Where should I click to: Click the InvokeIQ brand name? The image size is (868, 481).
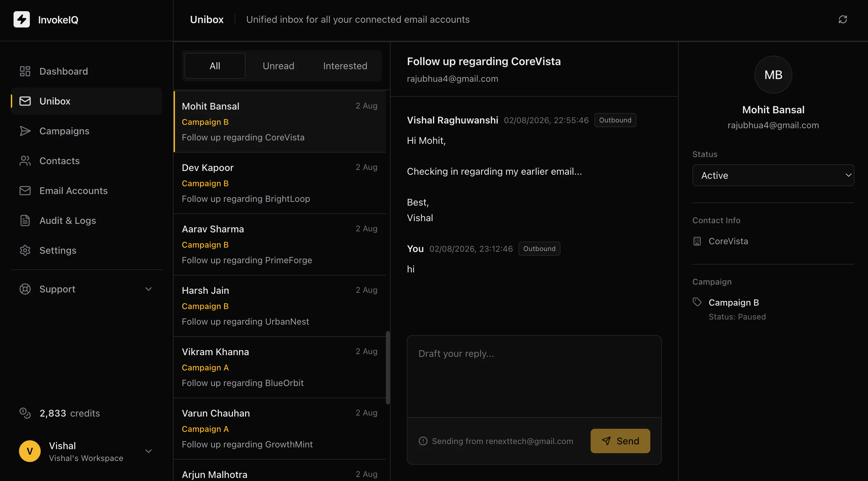[58, 20]
